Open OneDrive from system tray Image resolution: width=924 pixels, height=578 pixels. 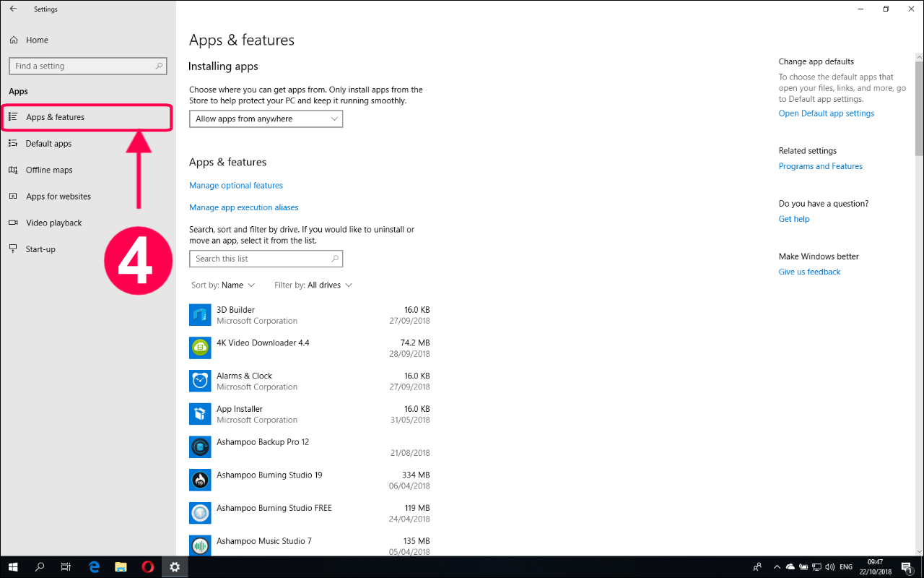[790, 567]
